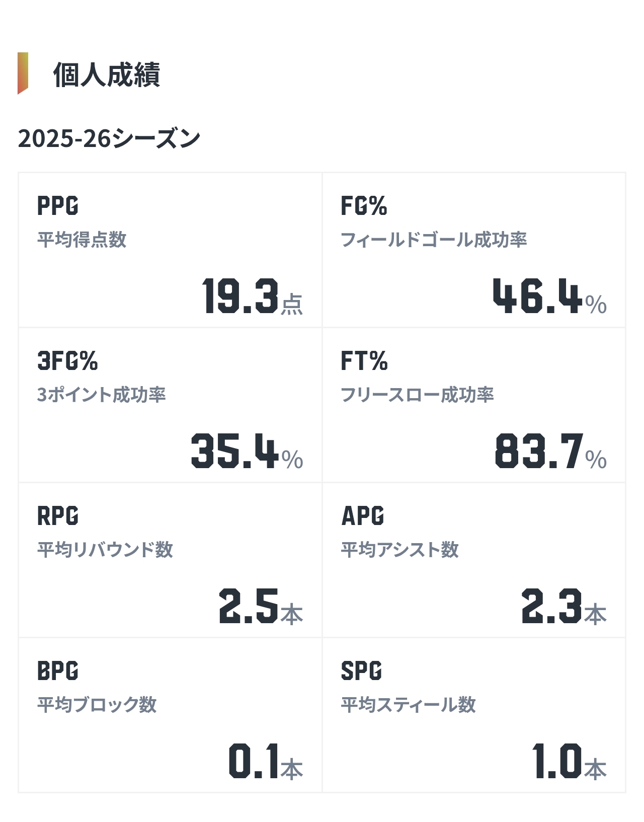Image resolution: width=644 pixels, height=822 pixels.
Task: Click the 83.7 percent free throw value
Action: point(539,452)
